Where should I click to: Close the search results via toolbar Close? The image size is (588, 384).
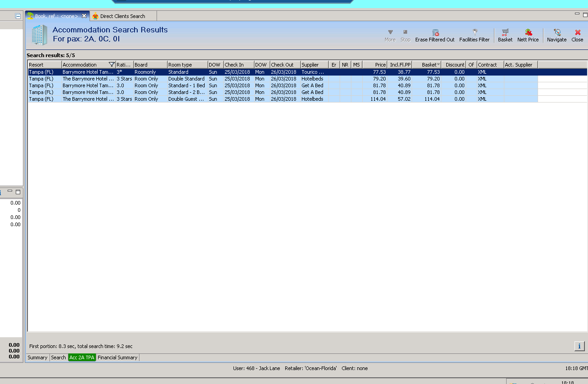click(577, 36)
